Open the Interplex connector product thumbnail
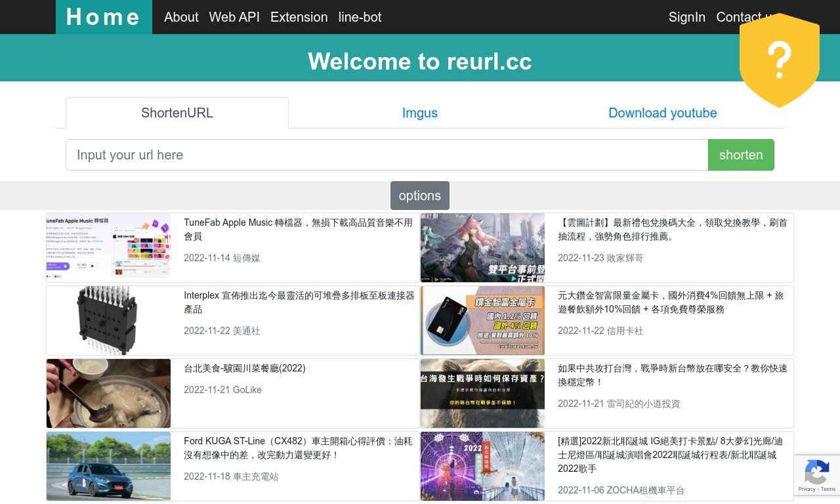Image resolution: width=840 pixels, height=504 pixels. click(x=108, y=320)
